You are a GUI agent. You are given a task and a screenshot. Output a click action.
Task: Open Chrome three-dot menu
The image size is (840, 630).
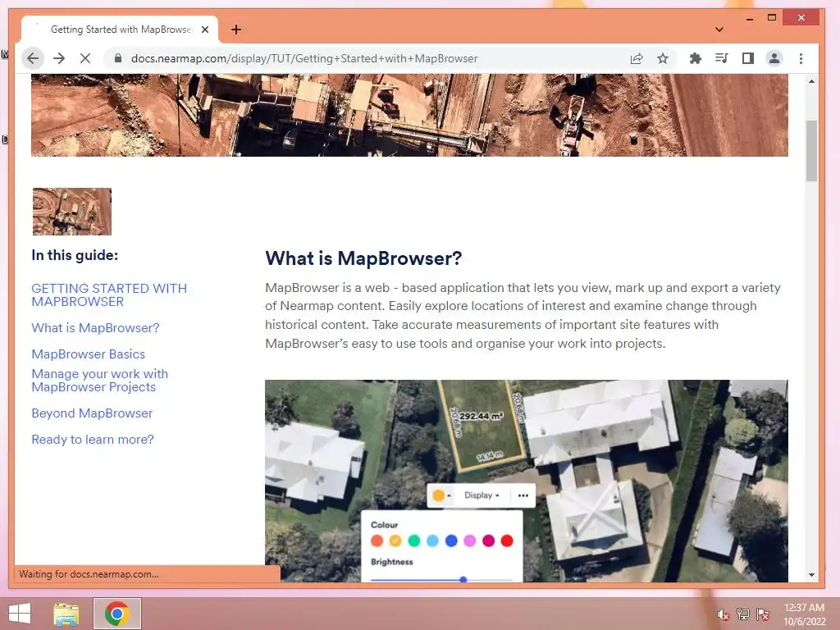tap(801, 58)
